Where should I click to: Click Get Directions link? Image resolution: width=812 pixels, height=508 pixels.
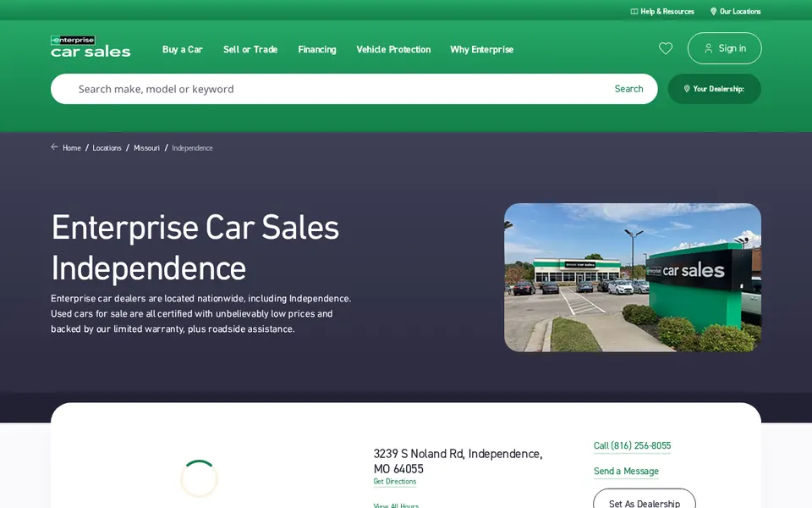(x=395, y=482)
